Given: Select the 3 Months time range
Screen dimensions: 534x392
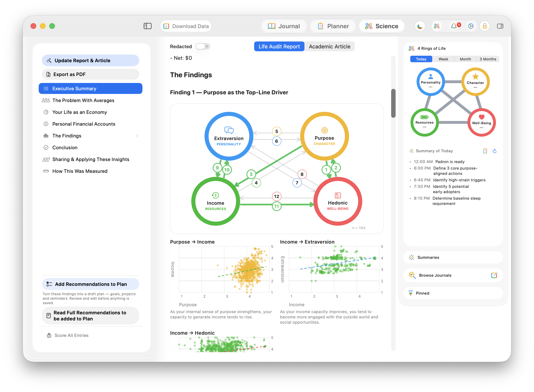Looking at the screenshot, I should pos(488,59).
